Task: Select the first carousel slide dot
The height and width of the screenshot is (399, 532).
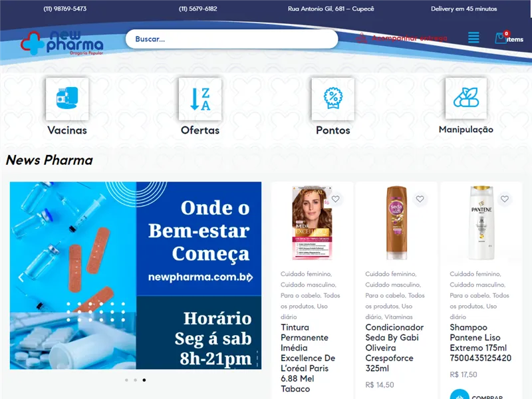Action: pyautogui.click(x=126, y=380)
